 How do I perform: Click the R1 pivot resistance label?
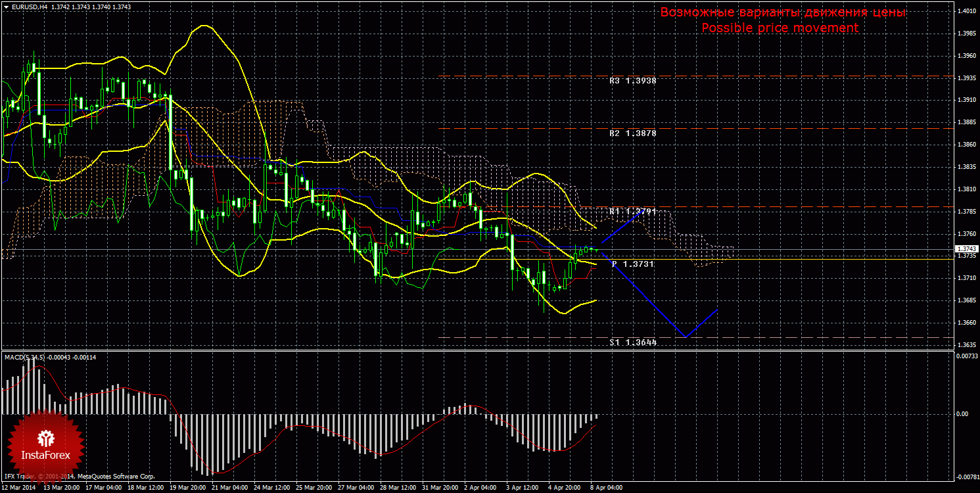632,211
